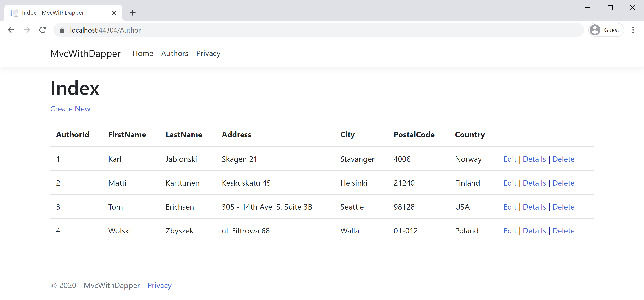Image resolution: width=644 pixels, height=300 pixels.
Task: Close the Index - MvcWithDapper tab
Action: 114,13
